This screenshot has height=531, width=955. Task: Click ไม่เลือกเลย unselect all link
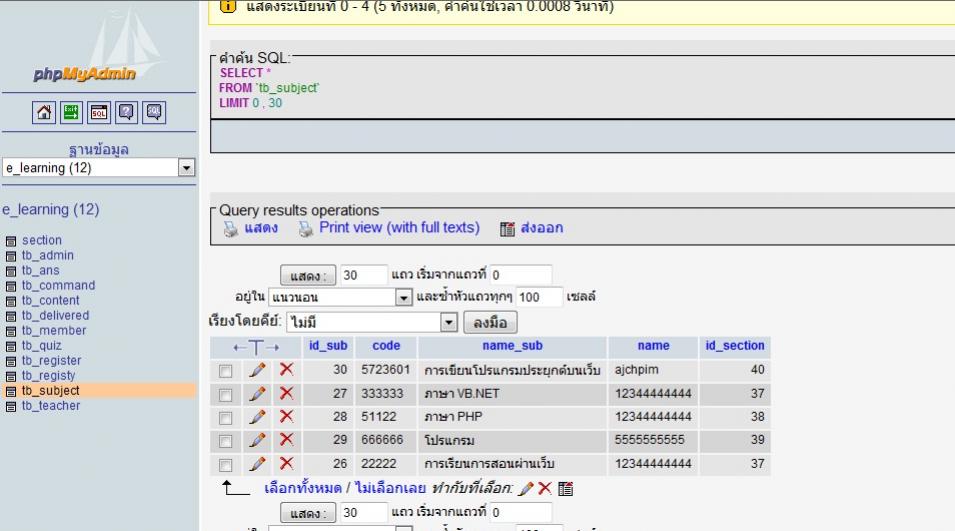(x=390, y=488)
